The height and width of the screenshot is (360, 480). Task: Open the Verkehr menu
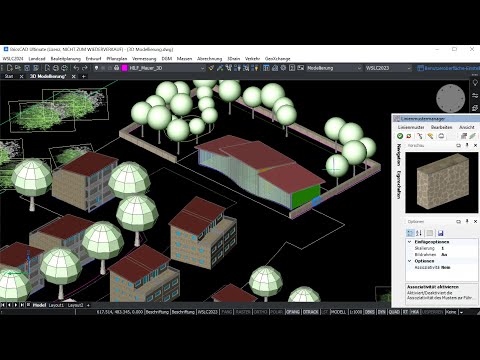[x=252, y=59]
